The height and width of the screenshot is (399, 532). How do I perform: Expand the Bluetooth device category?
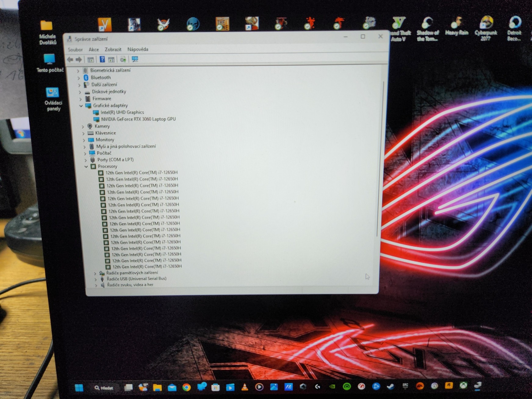tap(79, 78)
